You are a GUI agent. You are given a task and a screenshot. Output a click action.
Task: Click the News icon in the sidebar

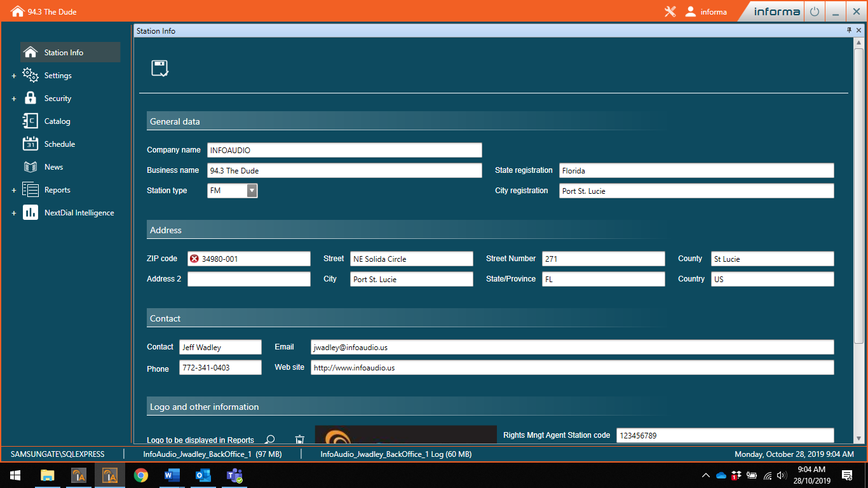[x=30, y=166]
